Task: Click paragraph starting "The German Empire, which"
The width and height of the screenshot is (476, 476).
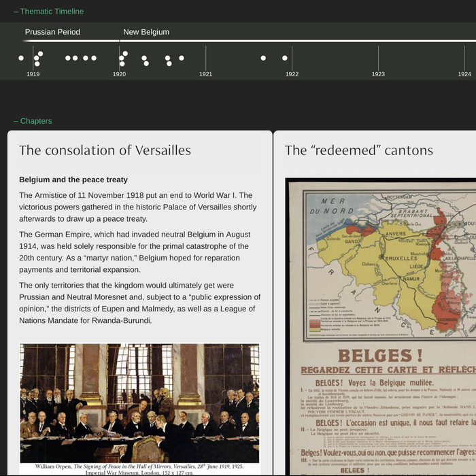Action: click(135, 252)
